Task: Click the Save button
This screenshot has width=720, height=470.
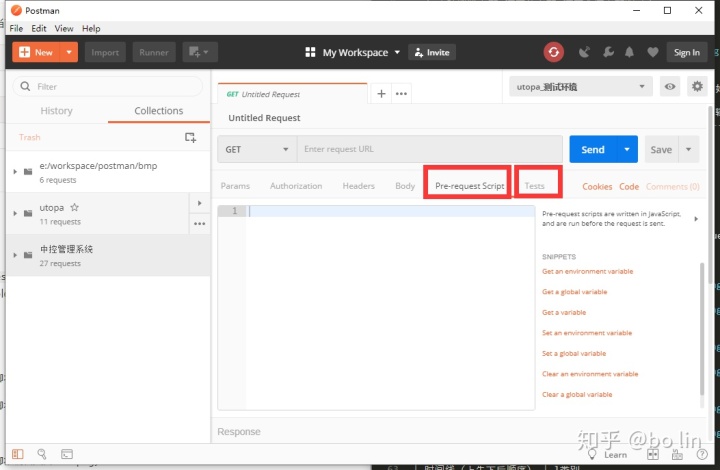Action: (661, 149)
